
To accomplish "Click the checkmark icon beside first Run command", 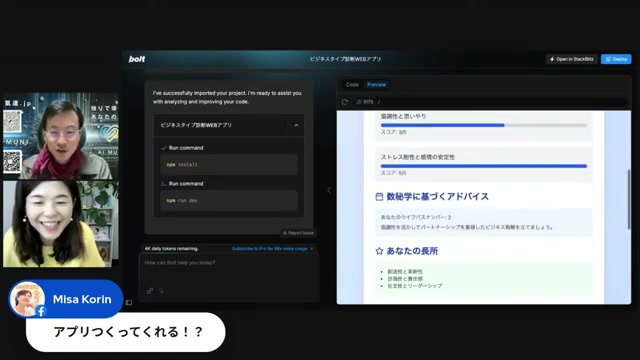I will point(164,148).
